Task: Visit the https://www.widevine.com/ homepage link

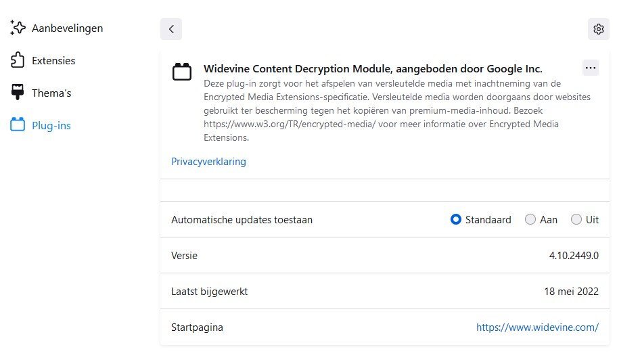Action: 537,327
